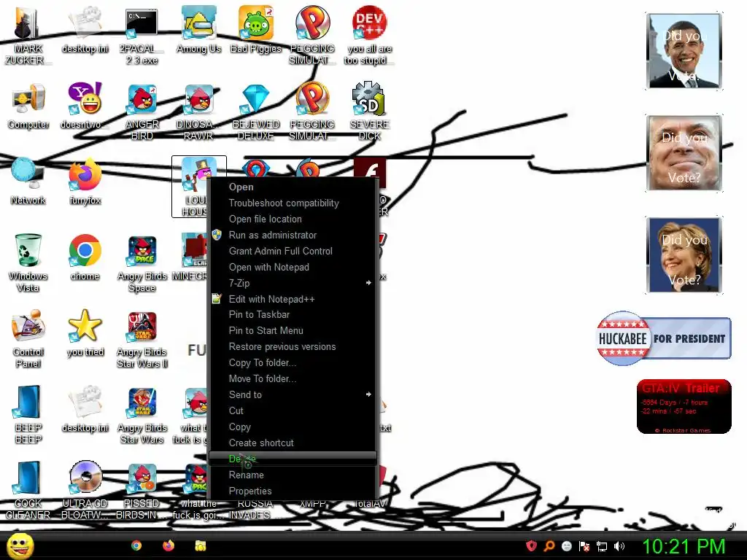Open Angry Birds Star Wars II icon
Screen dimensions: 747x560
142,339
